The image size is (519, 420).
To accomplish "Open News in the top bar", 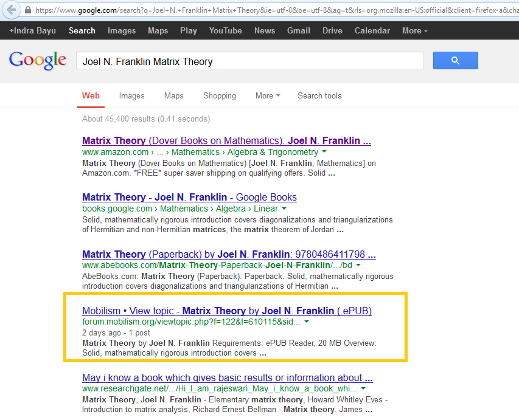I will pos(265,31).
